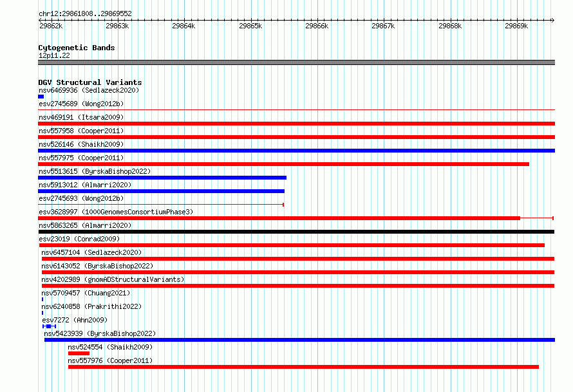Open nsv524554 (Shaikh2009) label

coord(110,347)
